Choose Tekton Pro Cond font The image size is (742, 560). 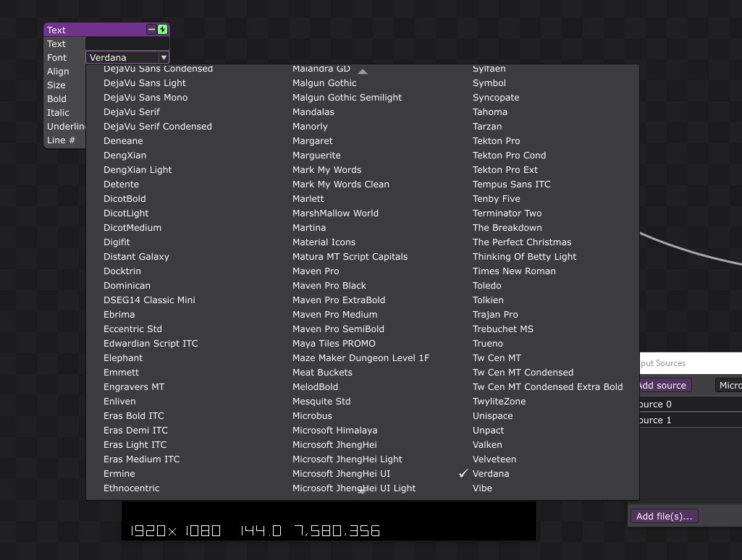[509, 155]
